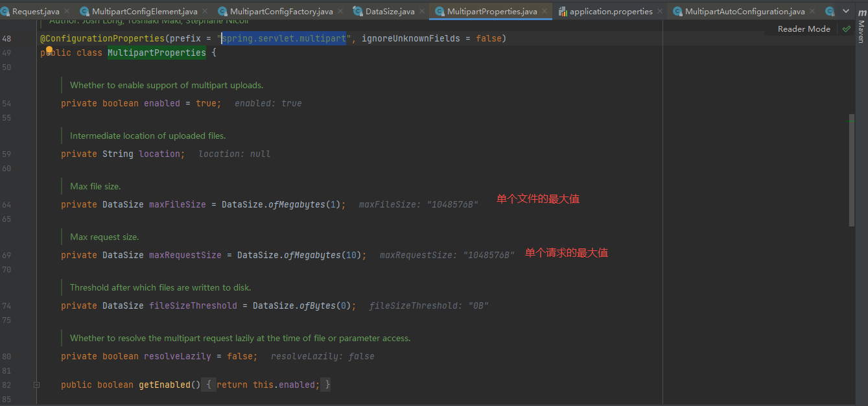Click the class icon on Request.java tab

click(x=5, y=11)
